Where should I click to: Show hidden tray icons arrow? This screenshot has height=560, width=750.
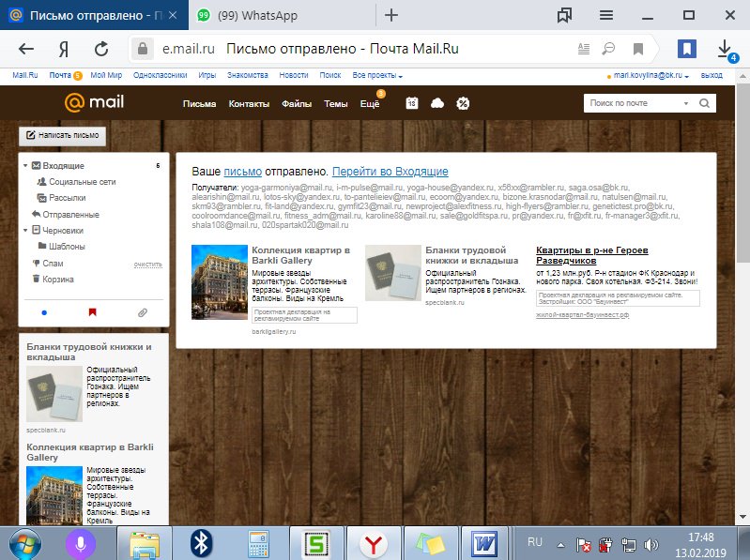pos(560,545)
